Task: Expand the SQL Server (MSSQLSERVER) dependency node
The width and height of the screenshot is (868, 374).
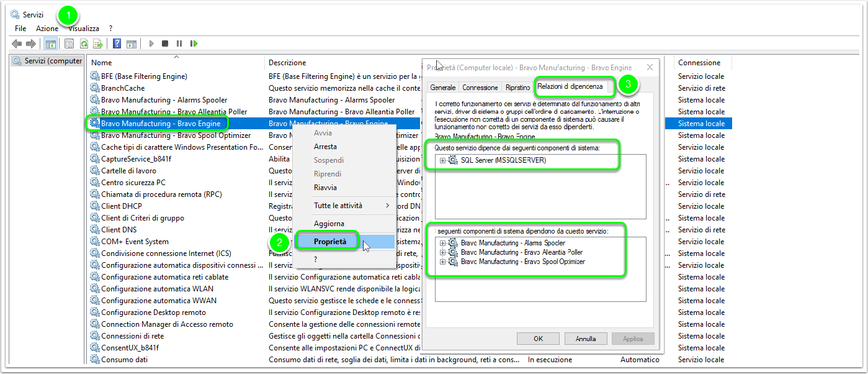Action: point(442,160)
